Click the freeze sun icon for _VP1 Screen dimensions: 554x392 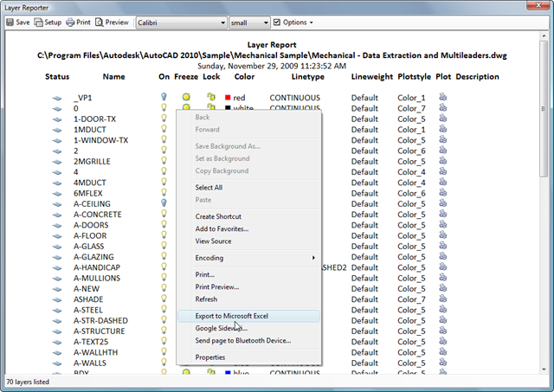click(185, 98)
